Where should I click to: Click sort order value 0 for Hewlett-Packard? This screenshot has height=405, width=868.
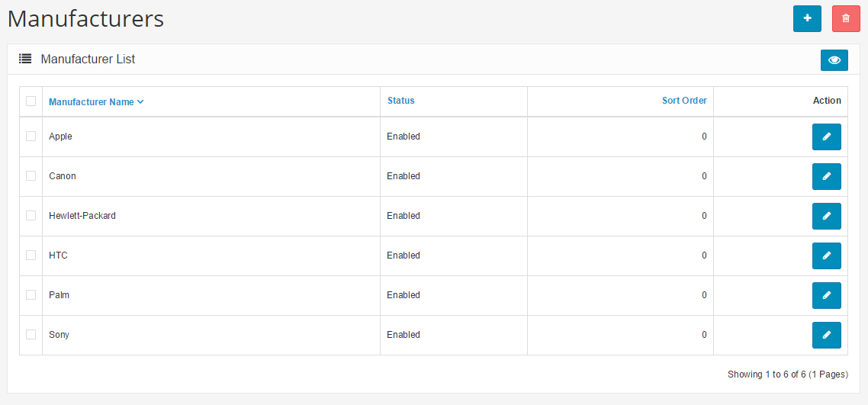[x=704, y=216]
